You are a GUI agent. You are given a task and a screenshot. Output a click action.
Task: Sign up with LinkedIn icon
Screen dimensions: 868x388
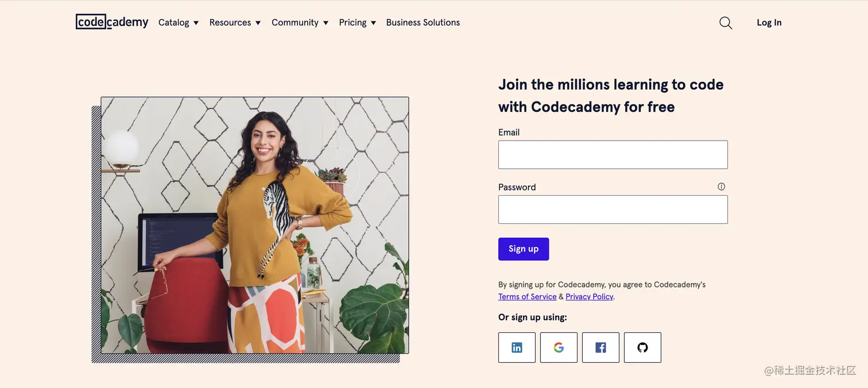(x=517, y=347)
